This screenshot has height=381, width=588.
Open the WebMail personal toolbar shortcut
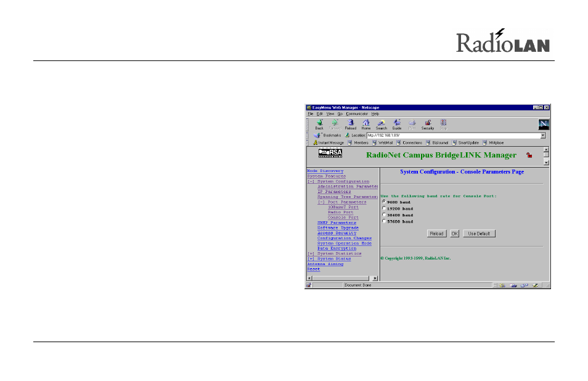pyautogui.click(x=383, y=143)
